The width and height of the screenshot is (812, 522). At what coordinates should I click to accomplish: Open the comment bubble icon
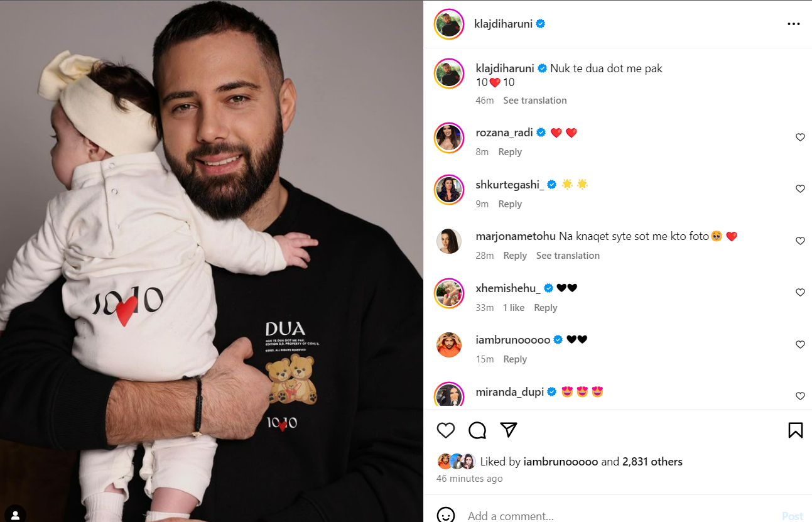point(477,430)
